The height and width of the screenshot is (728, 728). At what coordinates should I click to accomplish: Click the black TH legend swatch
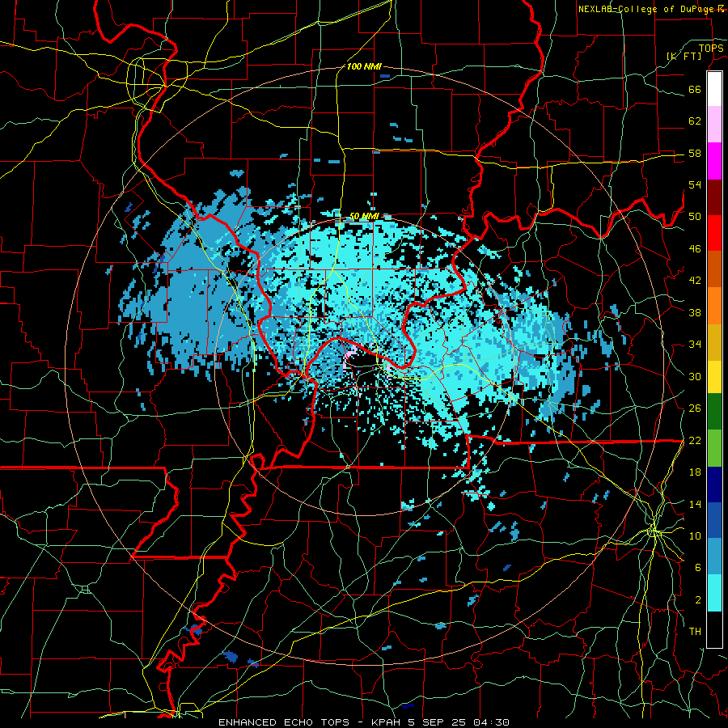point(714,629)
